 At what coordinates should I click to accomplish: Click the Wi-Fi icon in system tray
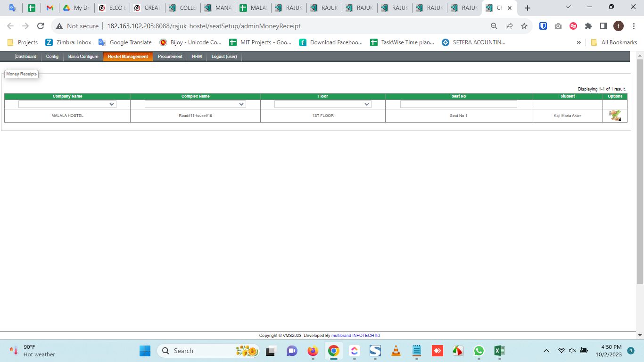coord(561,351)
